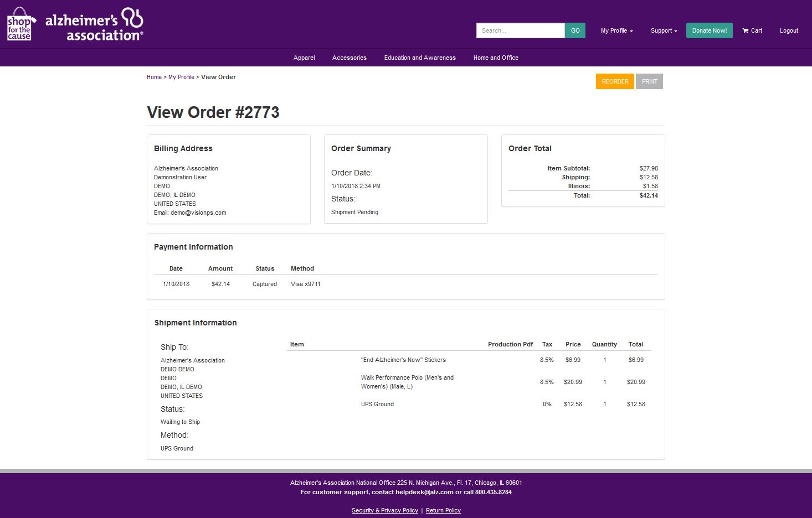Click the Shop for the Cause logo

(x=19, y=24)
